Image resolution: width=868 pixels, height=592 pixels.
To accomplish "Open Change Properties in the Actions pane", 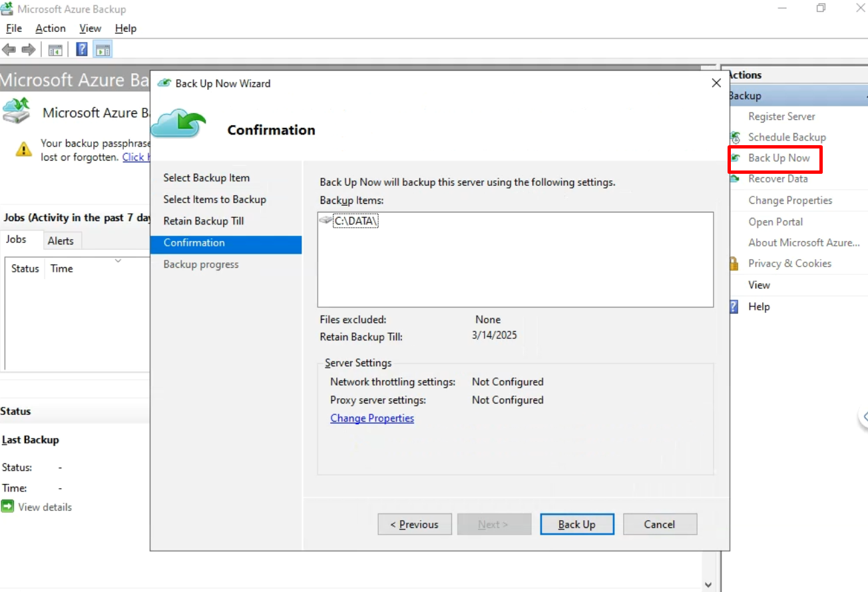I will click(790, 200).
